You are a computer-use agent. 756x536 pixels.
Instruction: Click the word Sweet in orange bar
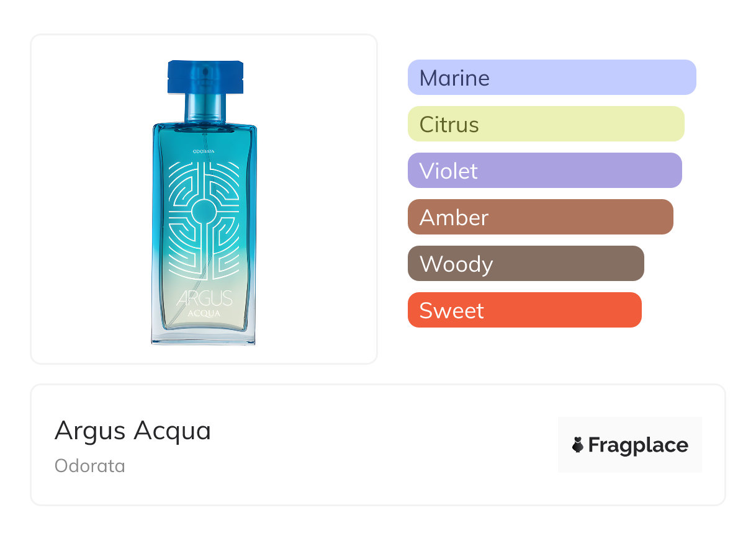pos(451,310)
